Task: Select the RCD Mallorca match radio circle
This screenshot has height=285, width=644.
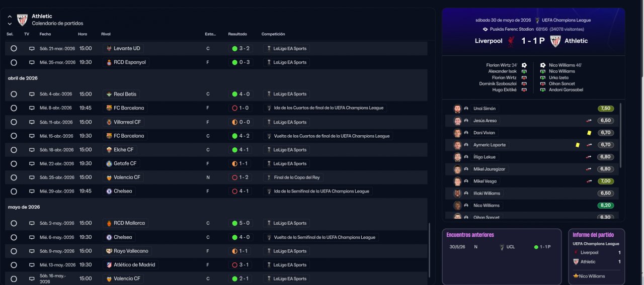Action: [14, 223]
